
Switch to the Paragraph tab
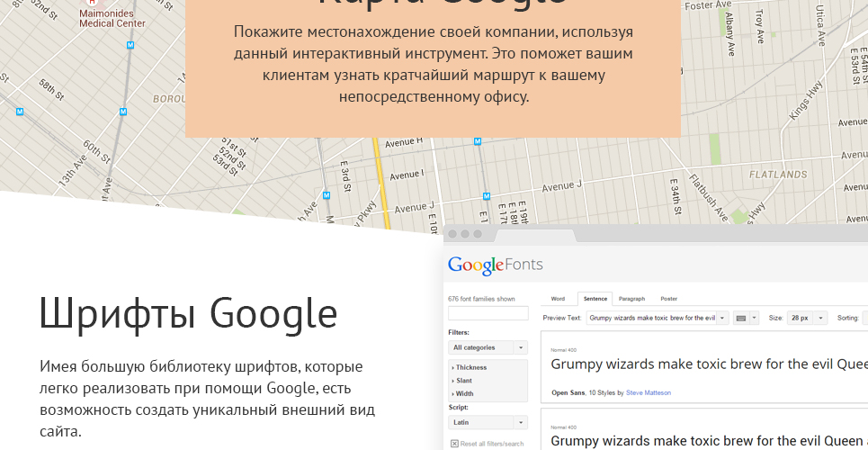pos(631,299)
